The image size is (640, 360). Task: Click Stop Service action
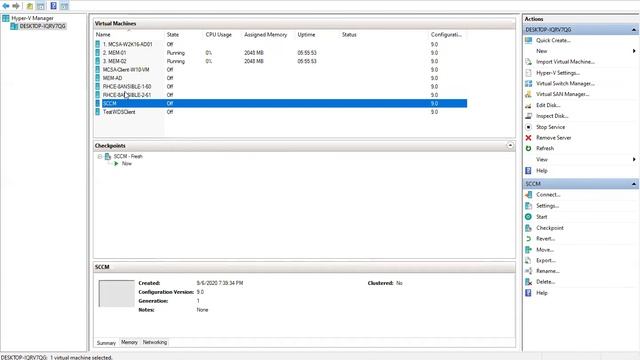coord(550,127)
